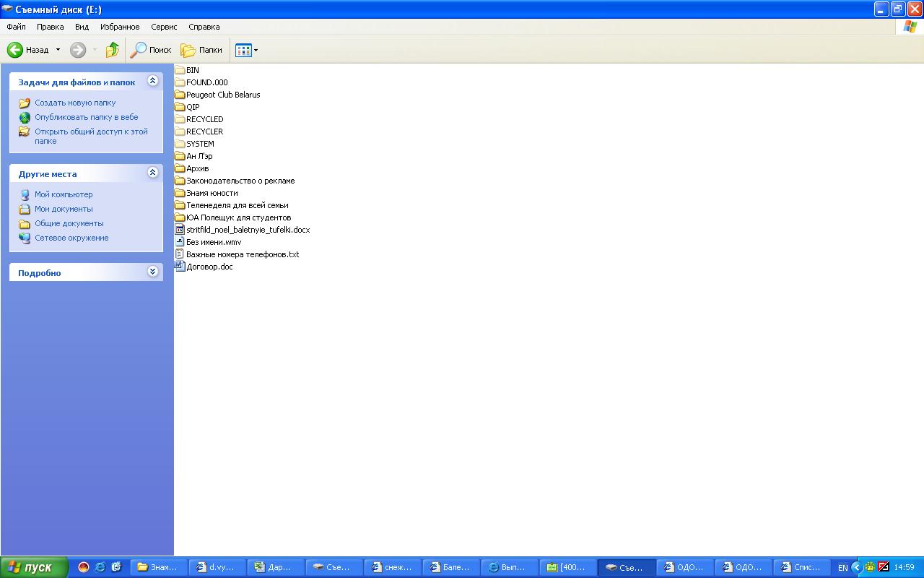Go to 'Мой компьютер'

tap(64, 194)
